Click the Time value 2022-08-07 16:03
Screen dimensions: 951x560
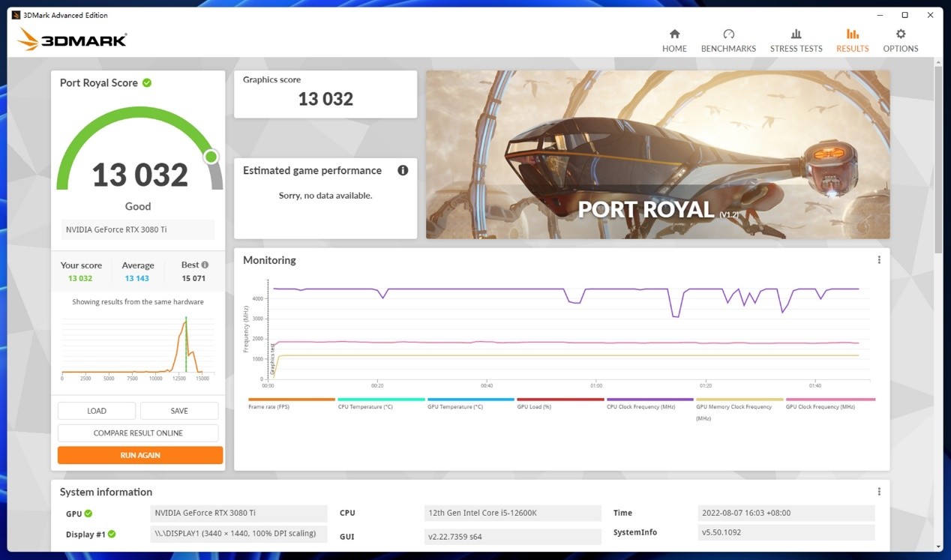786,513
